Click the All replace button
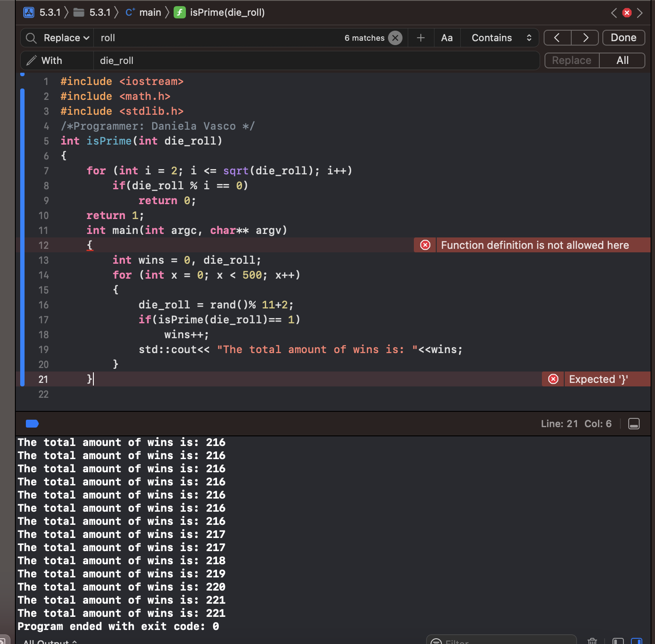The height and width of the screenshot is (644, 655). [622, 60]
